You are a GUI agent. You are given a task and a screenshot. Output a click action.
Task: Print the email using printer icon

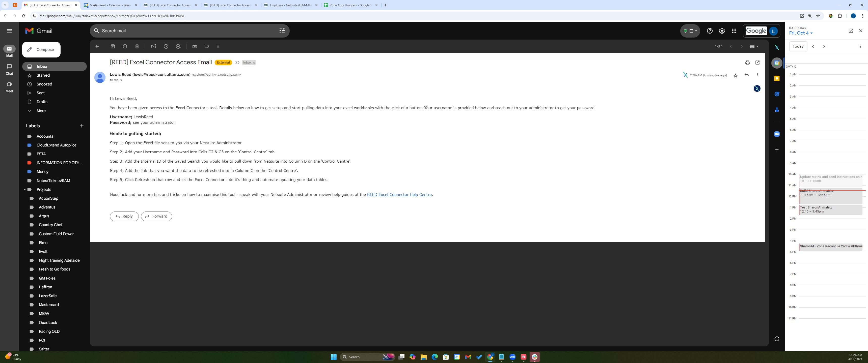(x=747, y=63)
